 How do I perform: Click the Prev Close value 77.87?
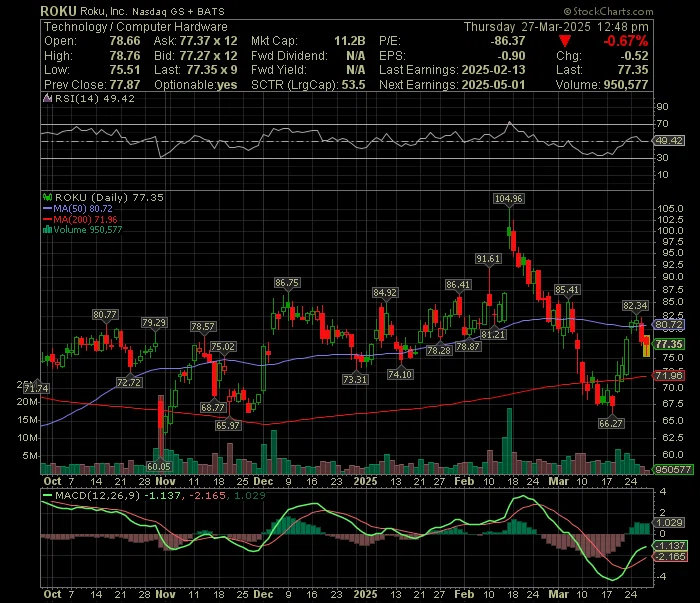[125, 85]
